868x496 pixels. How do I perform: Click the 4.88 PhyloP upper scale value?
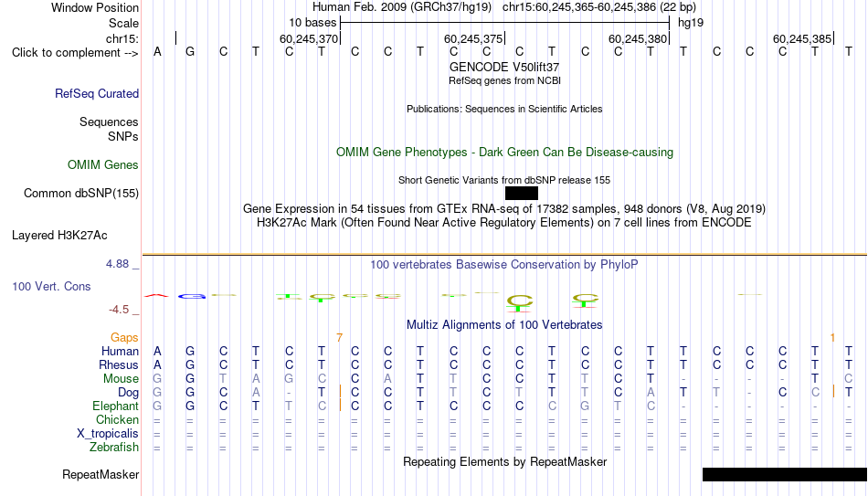117,264
